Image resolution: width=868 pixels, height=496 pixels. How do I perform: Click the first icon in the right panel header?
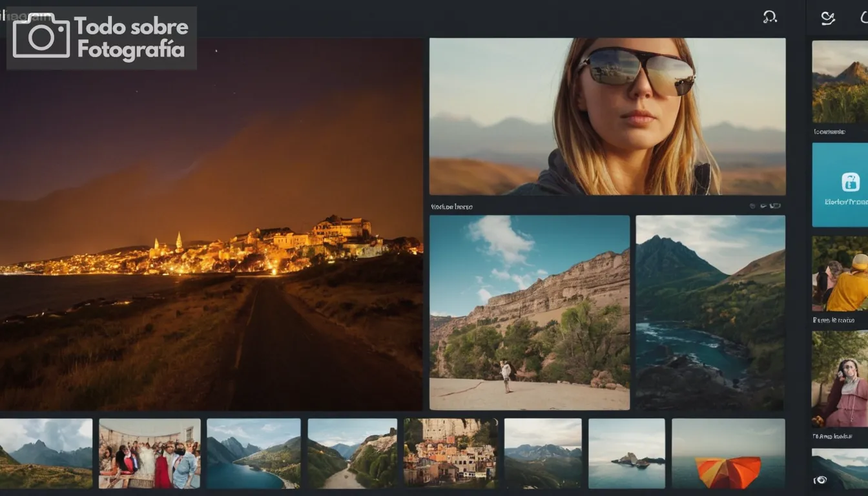point(827,17)
